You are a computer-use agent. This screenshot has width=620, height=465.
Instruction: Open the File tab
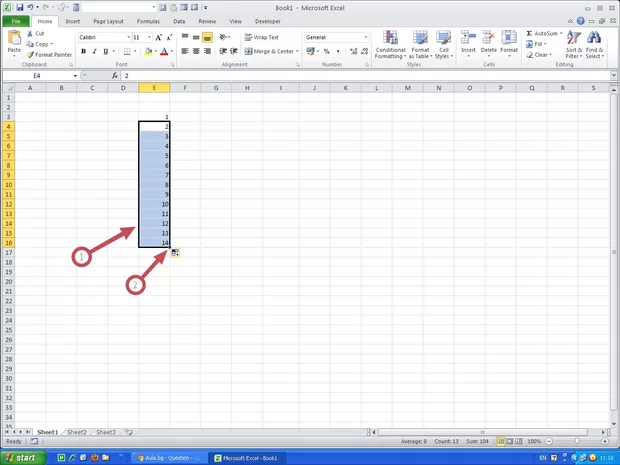16,21
